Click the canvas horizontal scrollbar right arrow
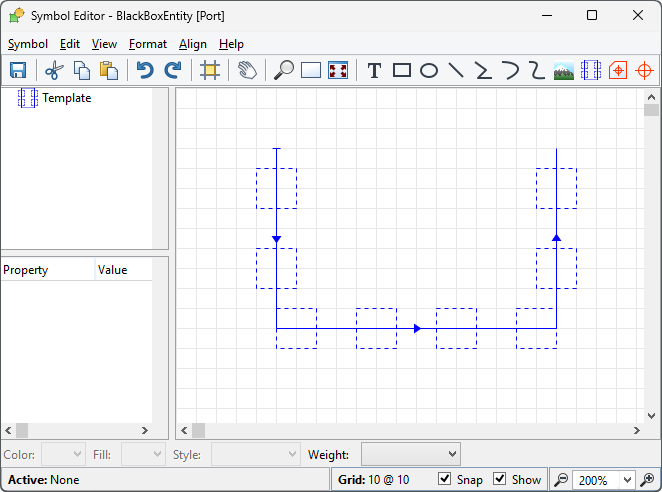The width and height of the screenshot is (662, 492). (x=637, y=430)
